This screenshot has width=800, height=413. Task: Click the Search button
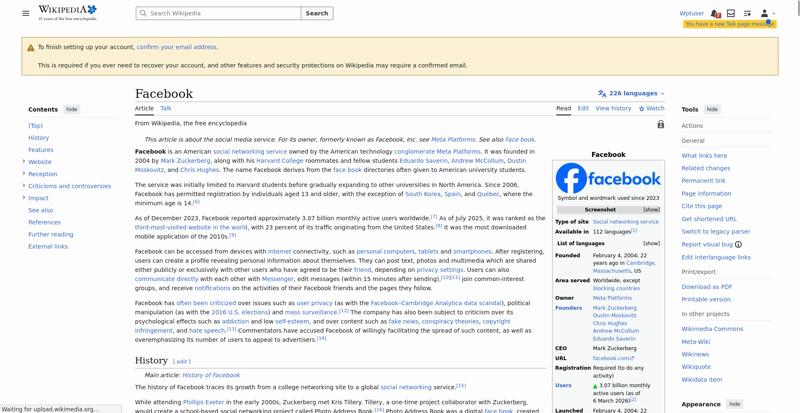[317, 13]
